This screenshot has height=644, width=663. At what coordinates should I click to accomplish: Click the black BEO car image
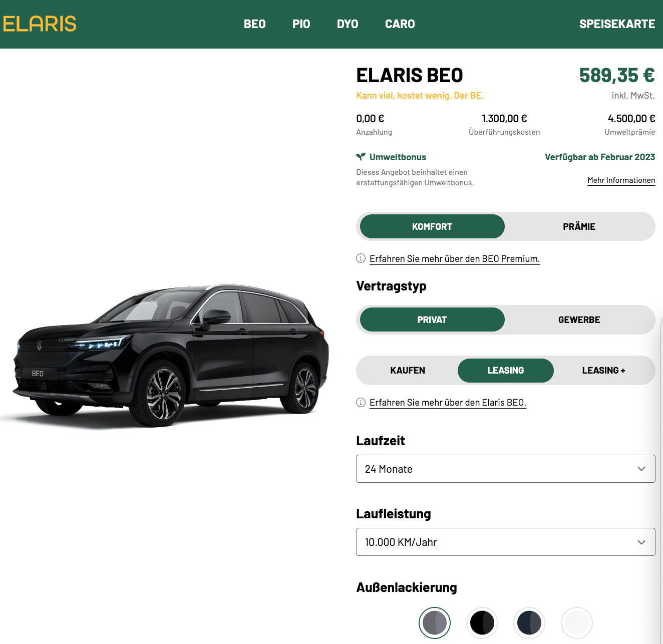(165, 356)
